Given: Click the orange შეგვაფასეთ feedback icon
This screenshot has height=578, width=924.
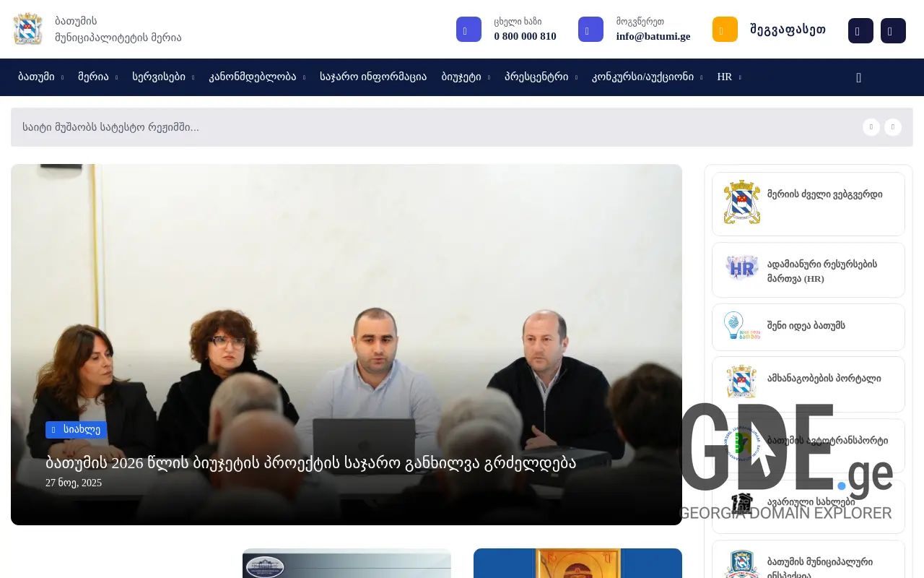Looking at the screenshot, I should click(725, 29).
